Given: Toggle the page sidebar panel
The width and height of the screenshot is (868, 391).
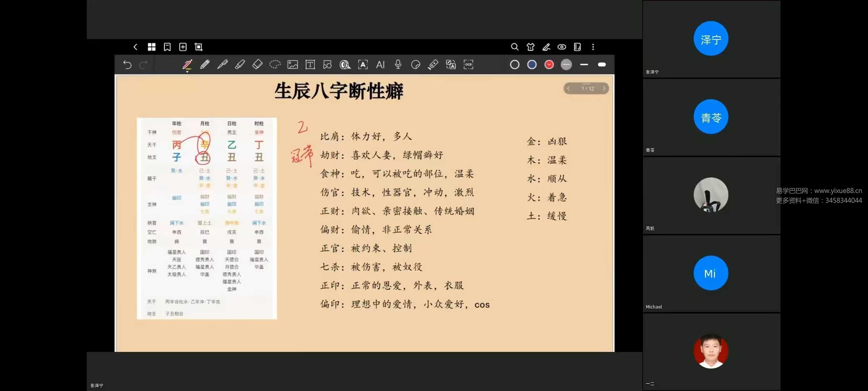Looking at the screenshot, I should (x=577, y=47).
